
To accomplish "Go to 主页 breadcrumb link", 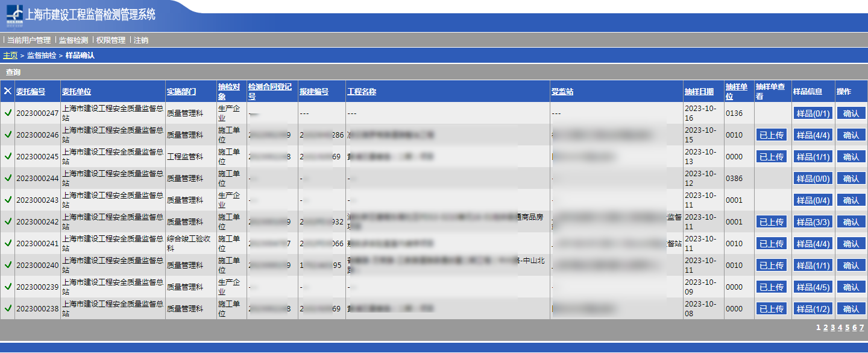I will tap(10, 56).
